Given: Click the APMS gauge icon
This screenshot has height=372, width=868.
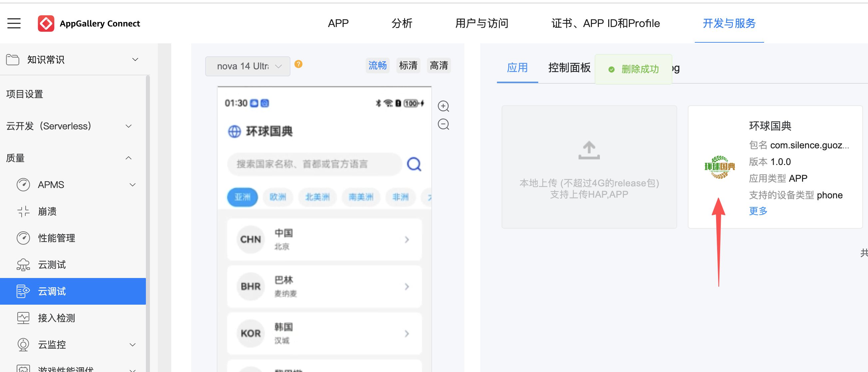Looking at the screenshot, I should point(23,185).
